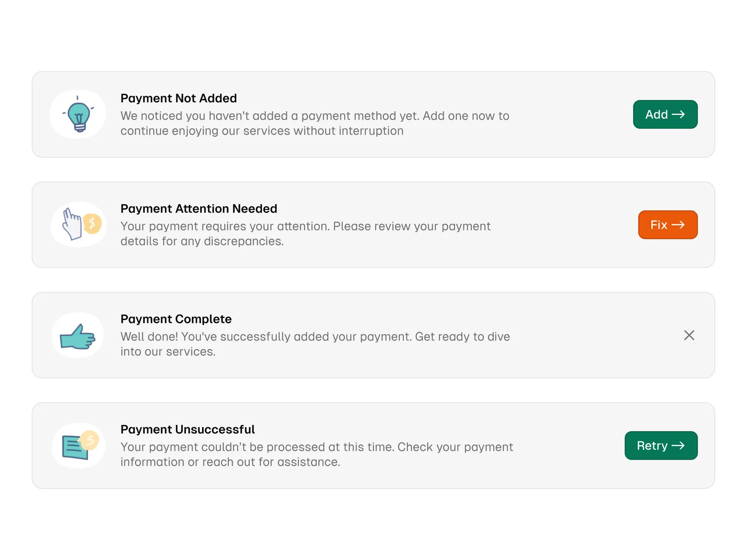Click the Payment Complete heading
This screenshot has width=747, height=560.
[x=176, y=319]
